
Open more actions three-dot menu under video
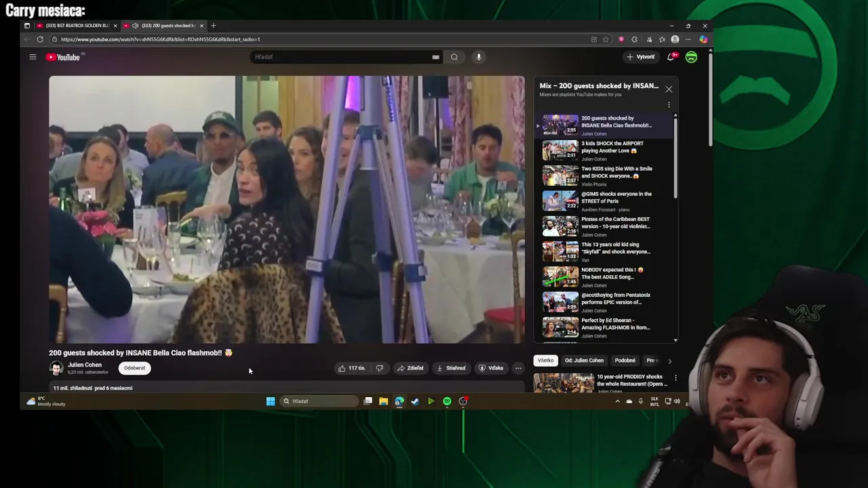(518, 368)
